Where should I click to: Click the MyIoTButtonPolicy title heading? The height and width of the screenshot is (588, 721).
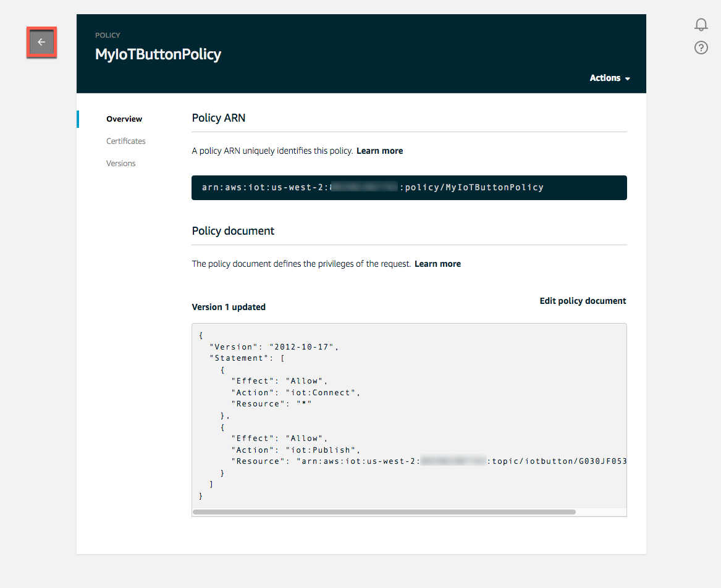158,54
